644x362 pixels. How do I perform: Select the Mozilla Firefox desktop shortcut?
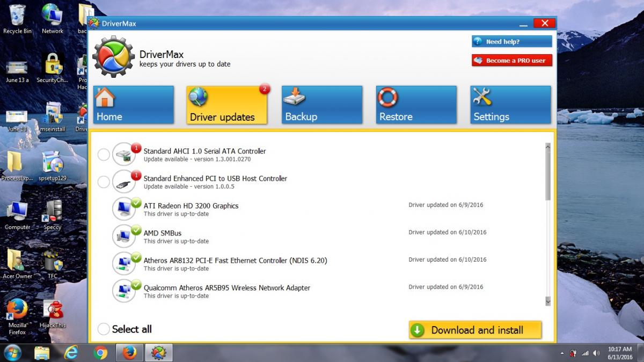(x=17, y=317)
